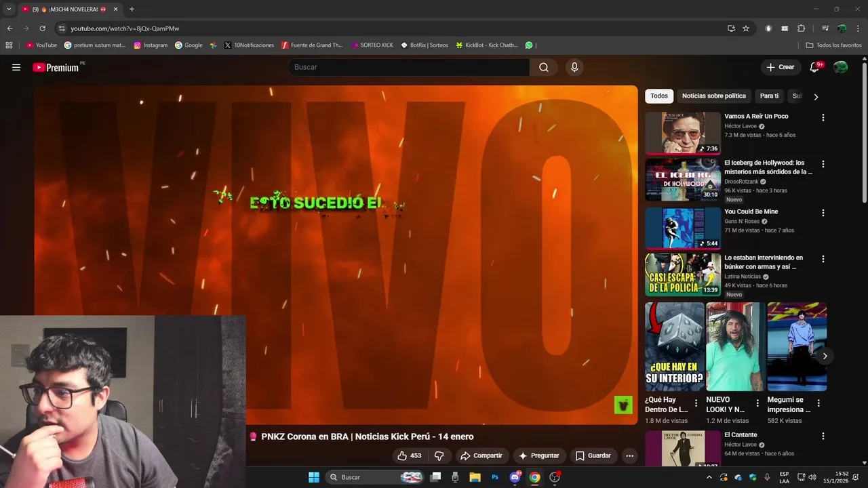Open El Iceberg de Hollywood thumbnail
This screenshot has height=488, width=868.
[683, 180]
